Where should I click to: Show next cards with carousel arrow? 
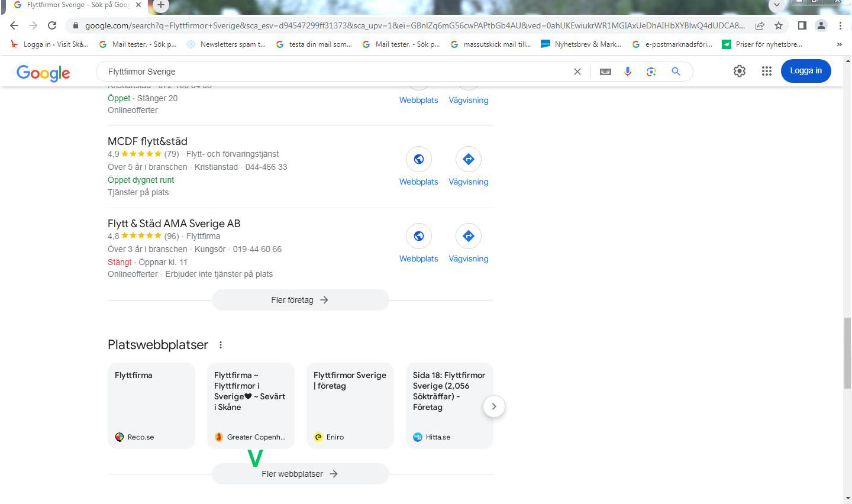pos(494,406)
